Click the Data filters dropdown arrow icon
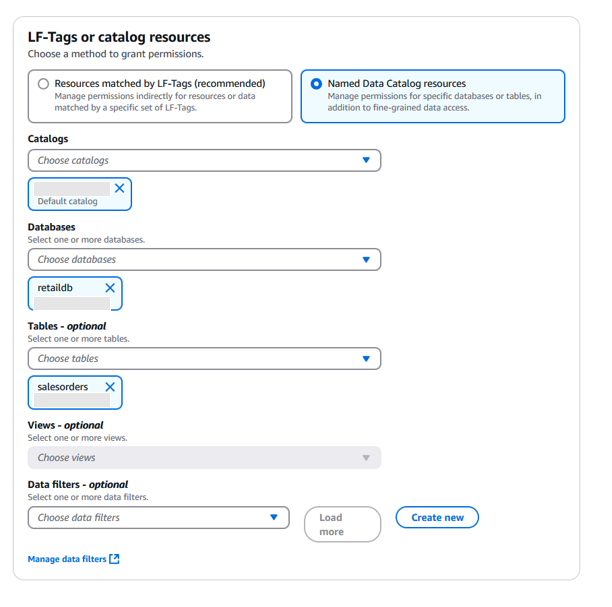612x607 pixels. (274, 518)
